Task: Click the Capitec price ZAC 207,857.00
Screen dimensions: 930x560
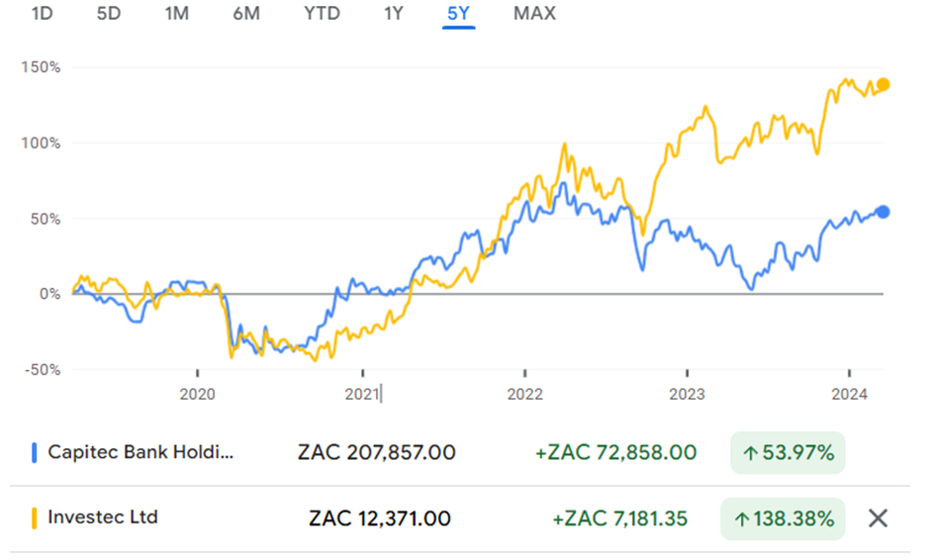Action: (x=376, y=453)
